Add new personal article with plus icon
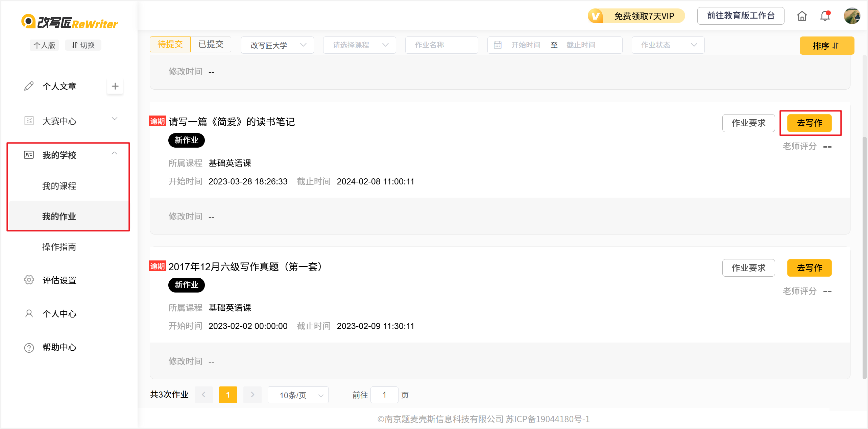 pos(115,86)
